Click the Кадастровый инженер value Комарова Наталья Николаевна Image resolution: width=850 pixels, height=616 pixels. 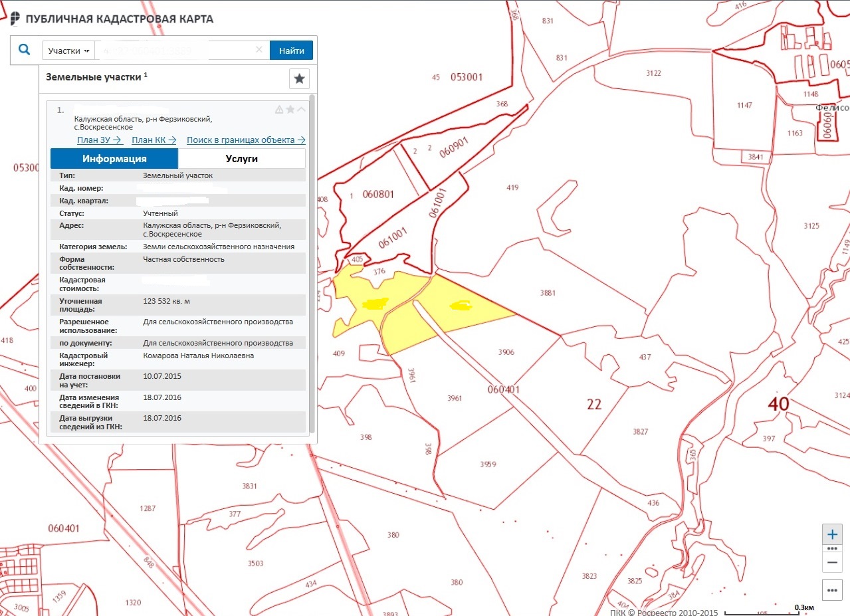[198, 356]
